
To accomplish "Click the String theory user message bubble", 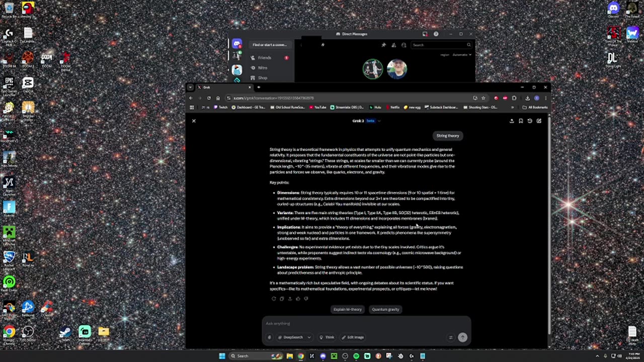I will coord(448,136).
